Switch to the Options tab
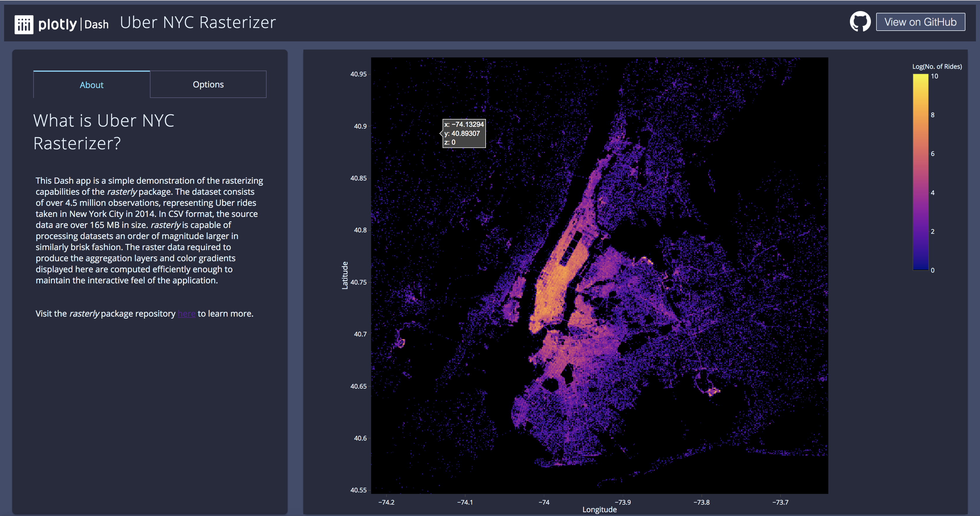The height and width of the screenshot is (516, 980). (x=208, y=84)
